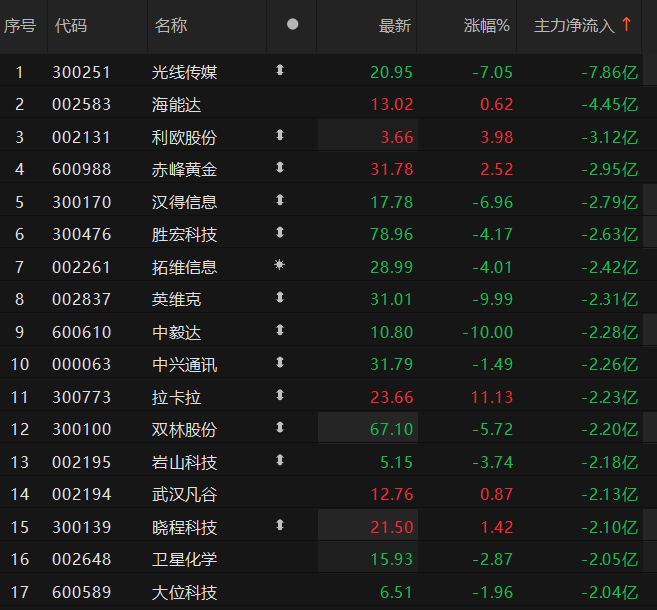This screenshot has width=657, height=610.
Task: Click stock code 300170
Action: [81, 202]
